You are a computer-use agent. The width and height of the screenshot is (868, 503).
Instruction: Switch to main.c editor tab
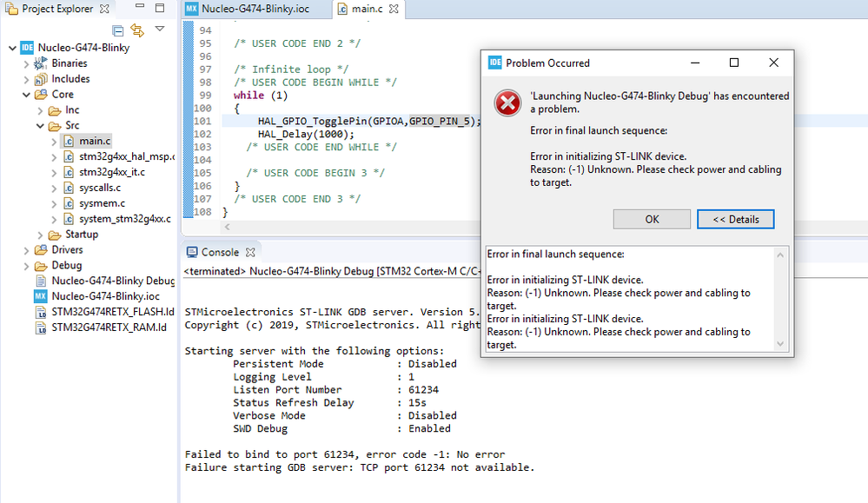(367, 9)
